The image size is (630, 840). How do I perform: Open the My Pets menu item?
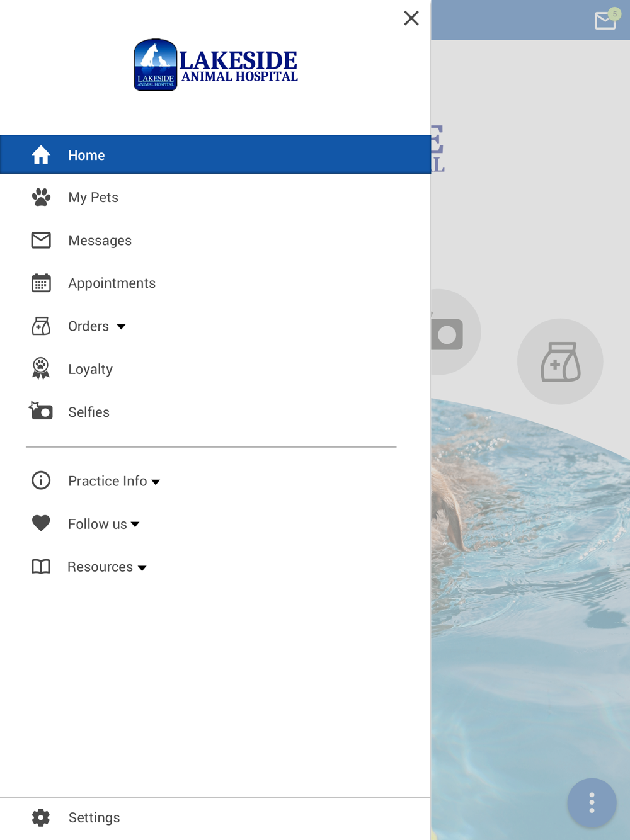click(x=93, y=198)
